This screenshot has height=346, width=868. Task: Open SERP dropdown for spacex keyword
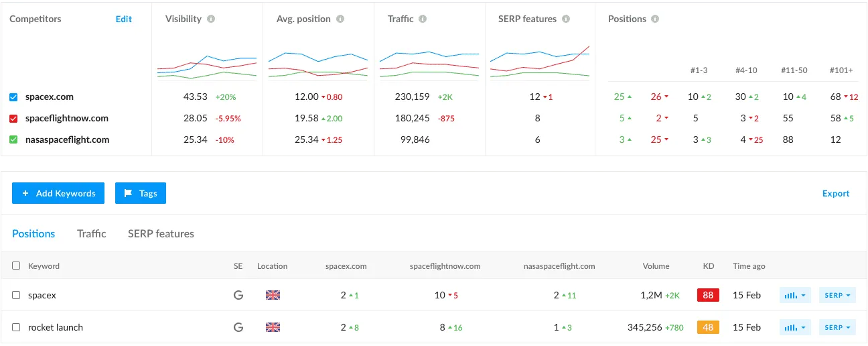click(837, 295)
